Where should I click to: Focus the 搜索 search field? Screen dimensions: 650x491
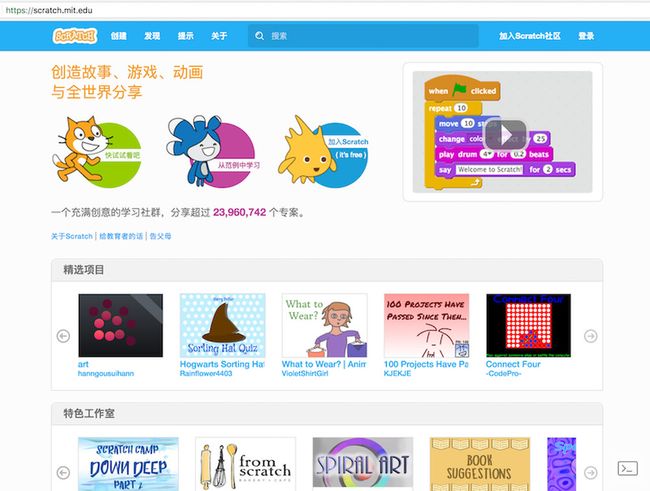coord(363,36)
